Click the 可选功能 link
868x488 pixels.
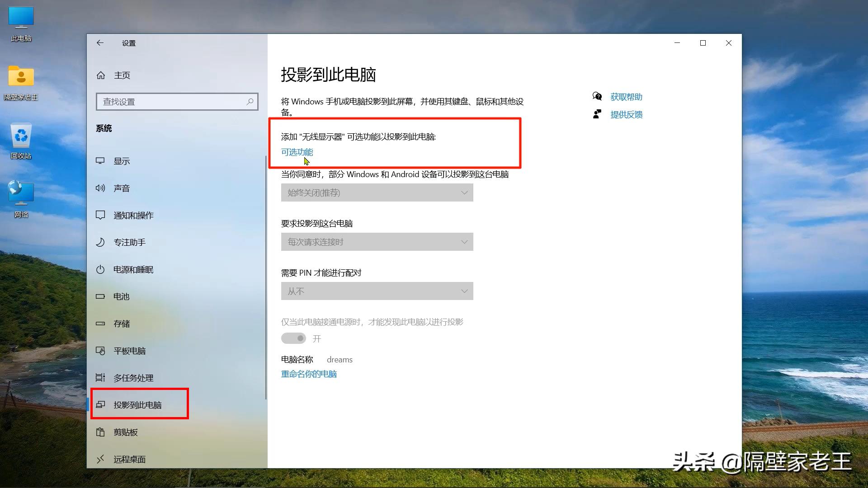297,152
